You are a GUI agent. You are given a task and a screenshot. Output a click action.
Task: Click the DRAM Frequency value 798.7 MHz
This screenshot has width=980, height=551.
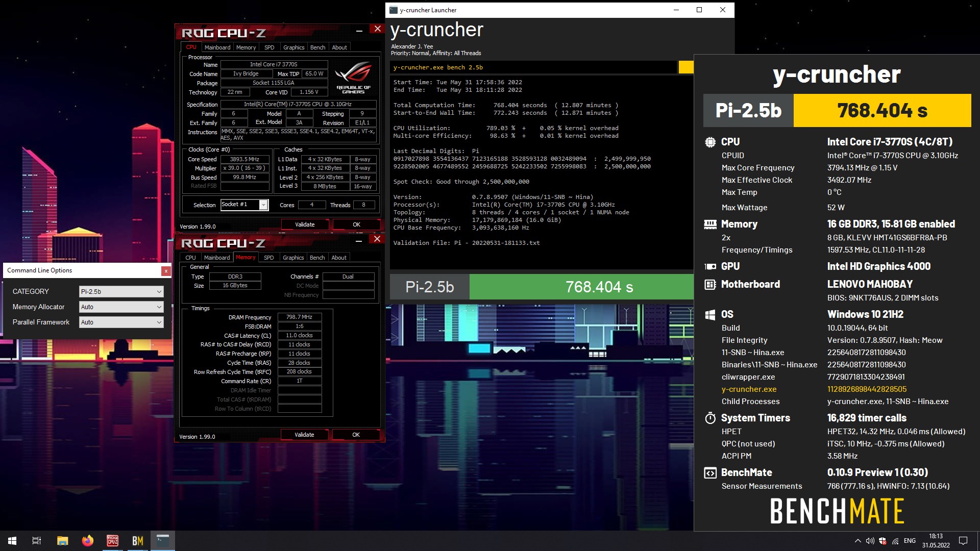point(300,317)
